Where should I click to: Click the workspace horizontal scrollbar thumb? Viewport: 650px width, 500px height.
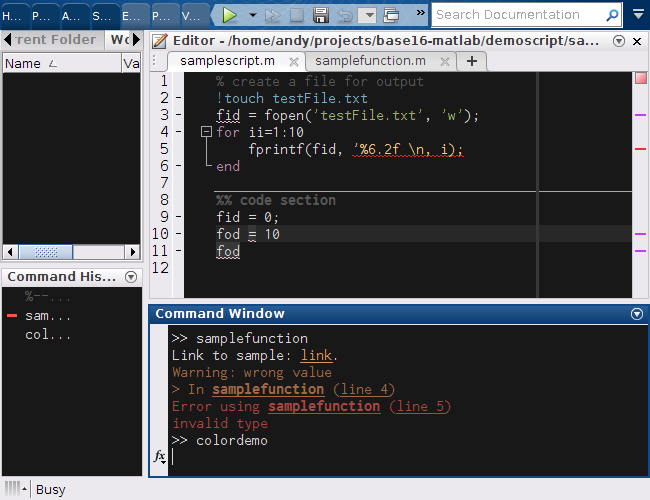point(46,252)
